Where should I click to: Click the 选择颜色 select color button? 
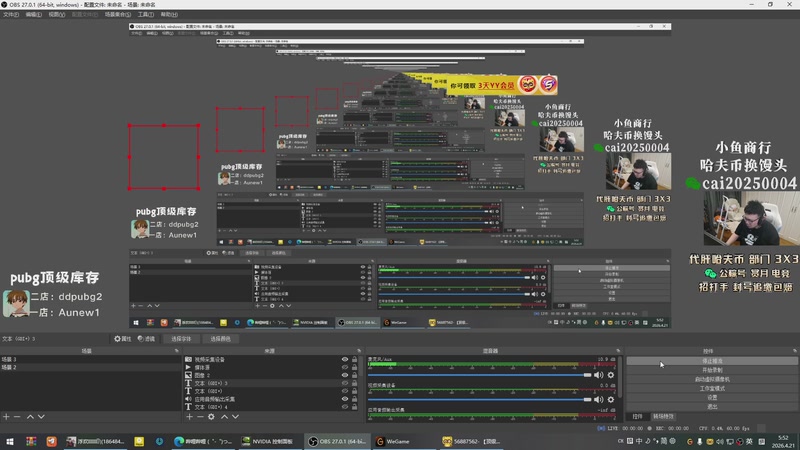coord(220,339)
